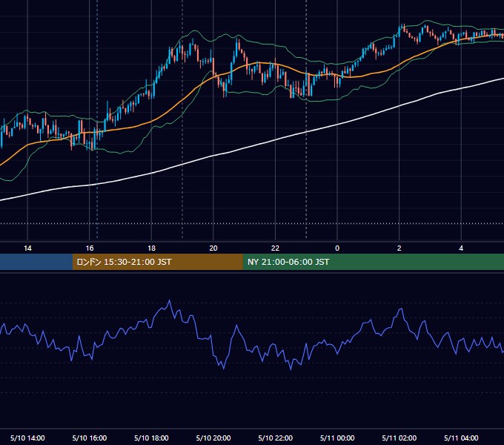Screen dimensions: 504x445
Task: Click the 2 hour axis label
Action: click(x=399, y=248)
